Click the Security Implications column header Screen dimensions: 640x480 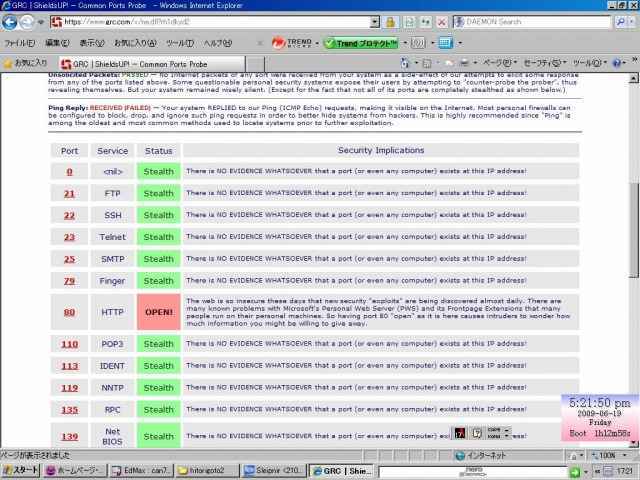381,150
